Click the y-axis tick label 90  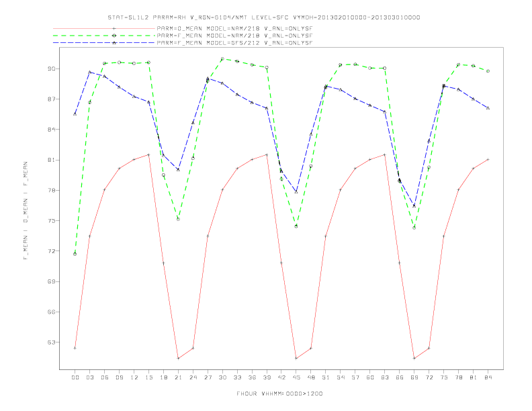click(x=52, y=69)
